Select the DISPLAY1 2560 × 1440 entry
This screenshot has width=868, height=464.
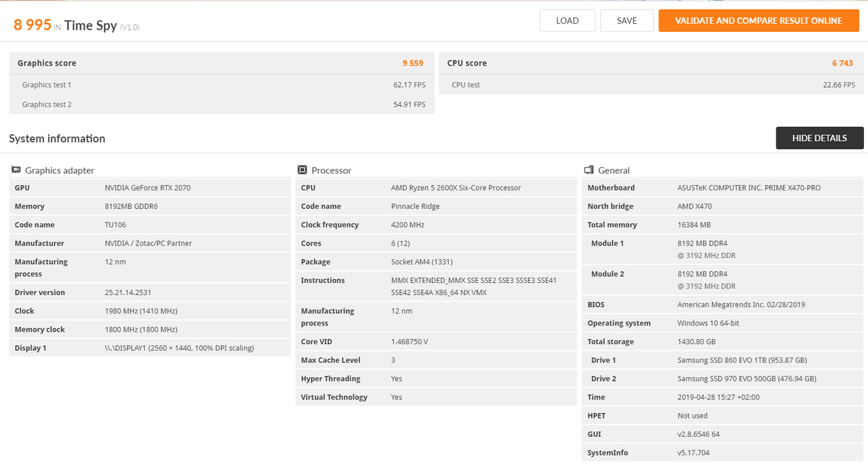click(x=179, y=348)
